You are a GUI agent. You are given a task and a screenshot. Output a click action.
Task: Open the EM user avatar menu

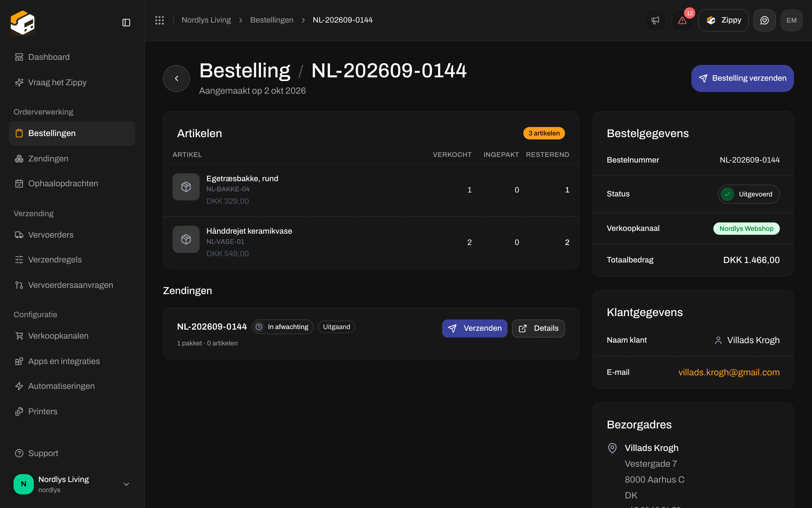791,20
